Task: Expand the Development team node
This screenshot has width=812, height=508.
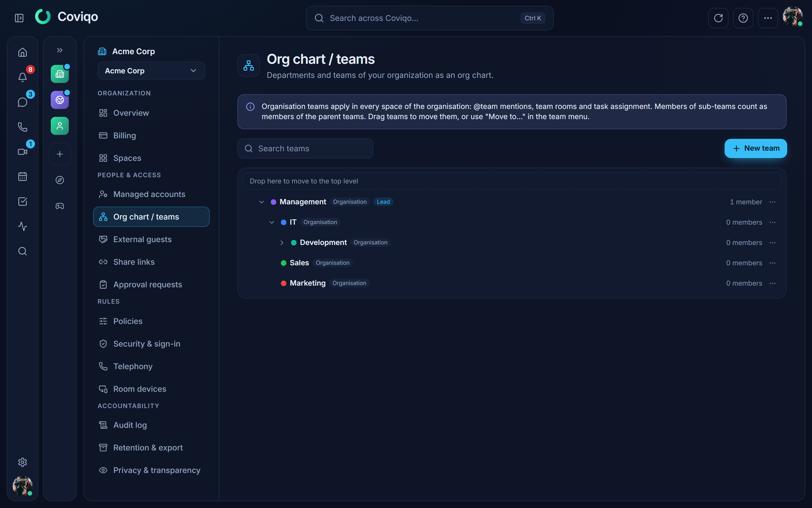Action: (x=282, y=243)
